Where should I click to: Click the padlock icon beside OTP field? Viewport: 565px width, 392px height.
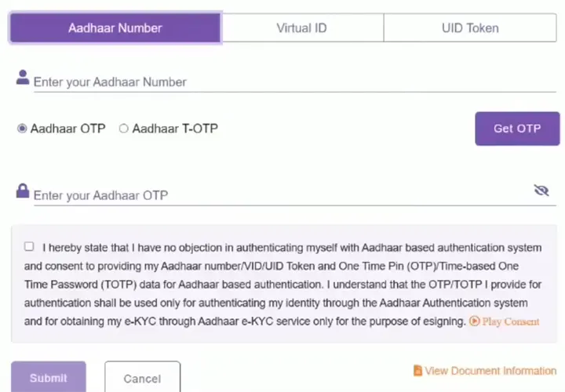23,191
